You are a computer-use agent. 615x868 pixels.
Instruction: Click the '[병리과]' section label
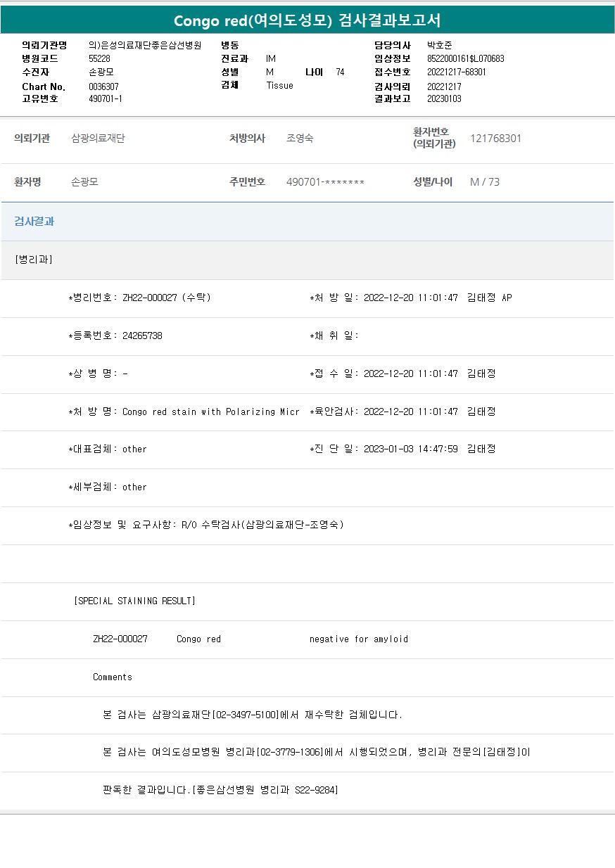point(34,260)
